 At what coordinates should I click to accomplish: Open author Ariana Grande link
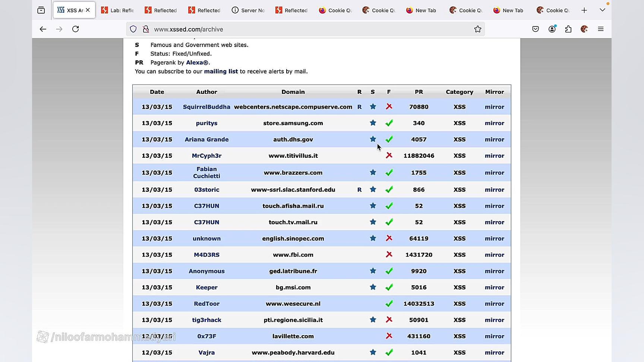pyautogui.click(x=206, y=140)
